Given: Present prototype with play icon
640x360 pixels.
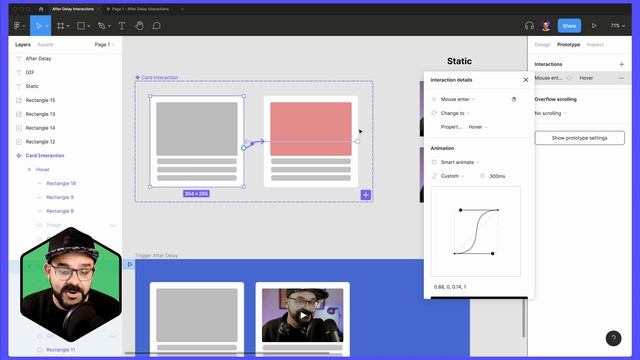Looking at the screenshot, I should coord(594,26).
